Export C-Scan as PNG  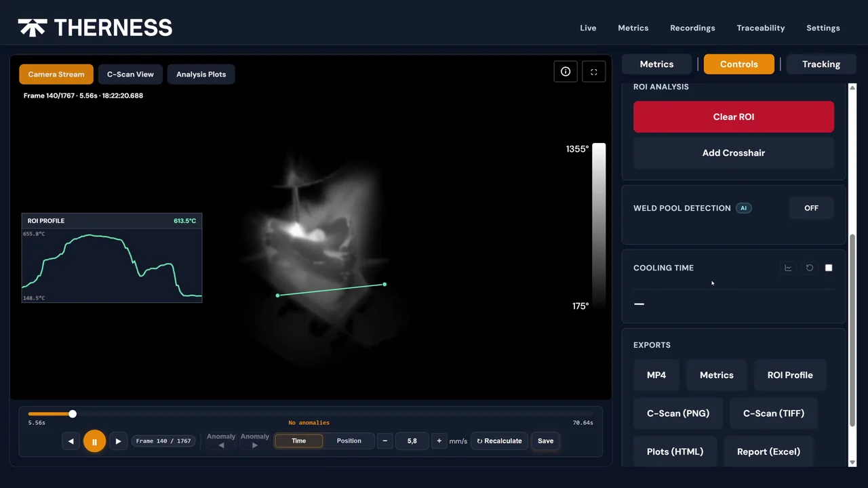678,413
